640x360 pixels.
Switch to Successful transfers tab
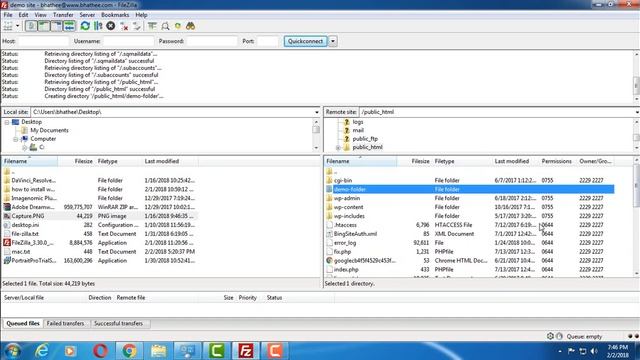coord(119,323)
